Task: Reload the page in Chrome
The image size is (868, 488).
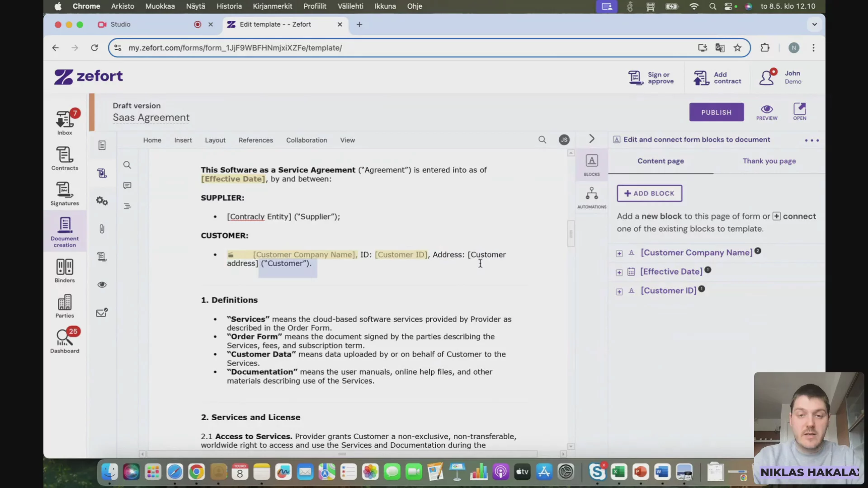Action: (94, 48)
